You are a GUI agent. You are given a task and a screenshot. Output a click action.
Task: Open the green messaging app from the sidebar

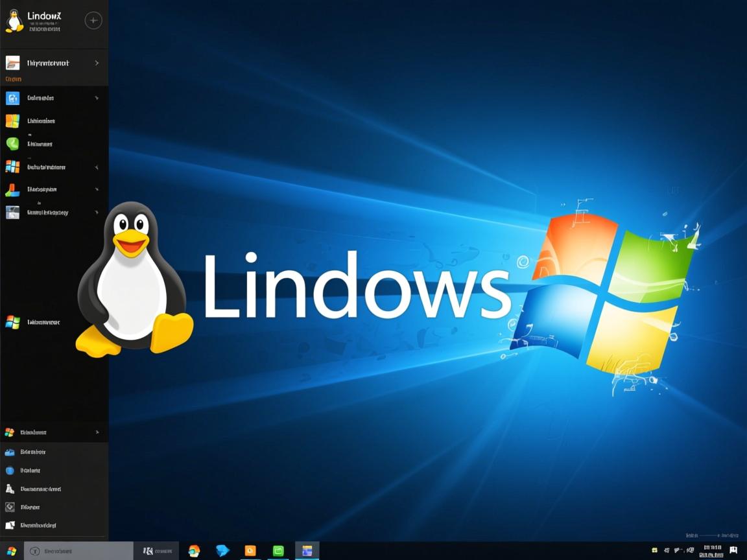(12, 144)
